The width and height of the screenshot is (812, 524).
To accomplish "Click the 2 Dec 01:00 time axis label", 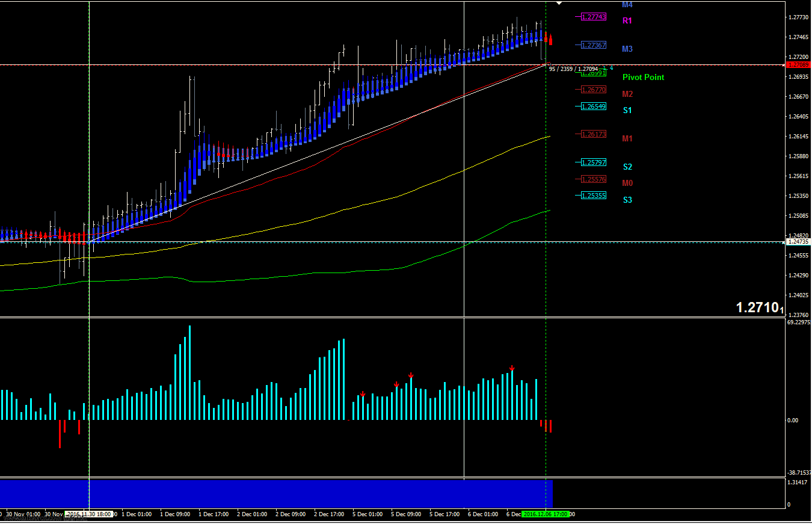I will (252, 514).
